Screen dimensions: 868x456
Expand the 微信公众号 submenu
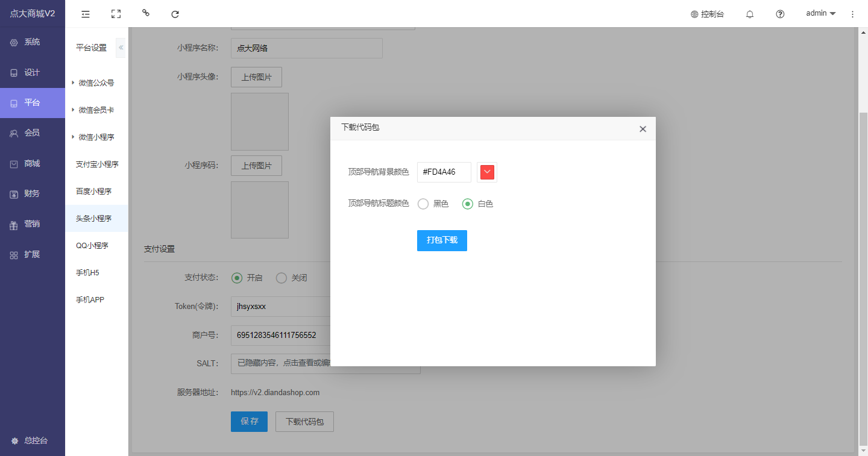click(95, 83)
